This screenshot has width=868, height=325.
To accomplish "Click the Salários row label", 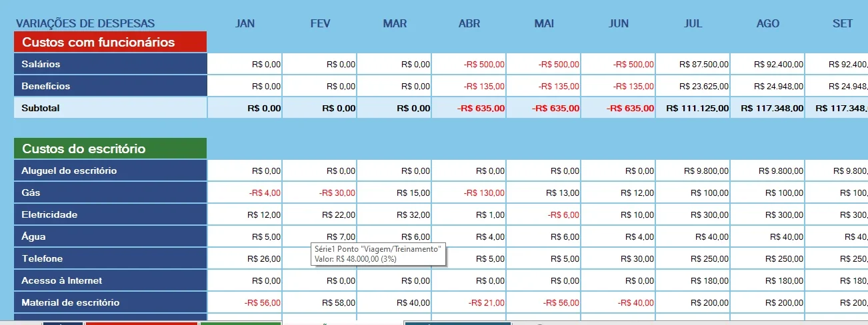I will pyautogui.click(x=110, y=64).
